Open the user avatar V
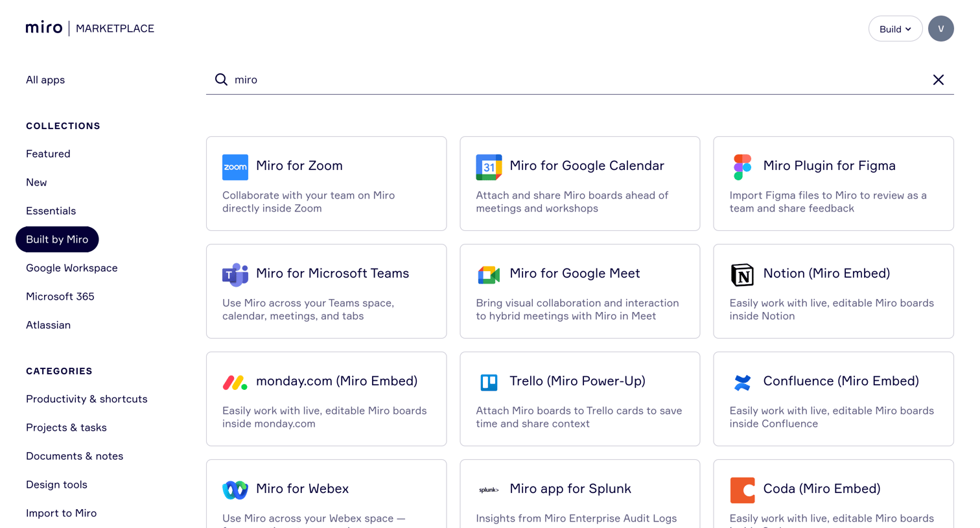The height and width of the screenshot is (528, 980). tap(940, 29)
